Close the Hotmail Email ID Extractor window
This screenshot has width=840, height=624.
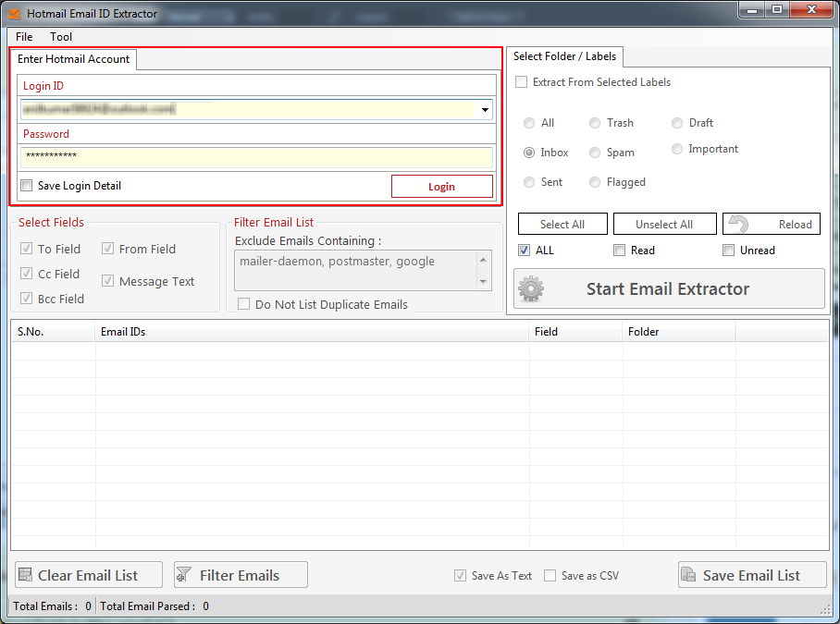(812, 10)
